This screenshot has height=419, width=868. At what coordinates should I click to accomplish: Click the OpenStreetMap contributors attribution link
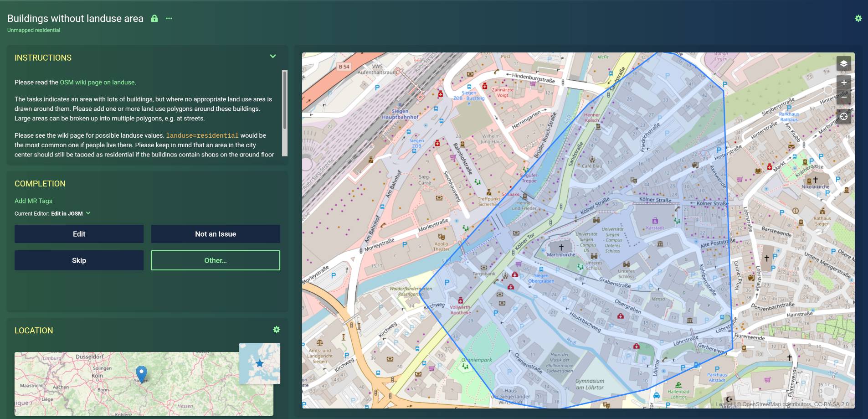[x=776, y=404]
